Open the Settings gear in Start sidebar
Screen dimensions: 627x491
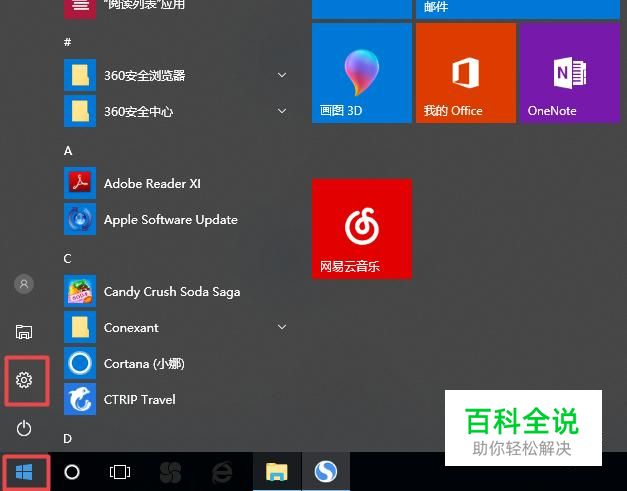click(24, 380)
